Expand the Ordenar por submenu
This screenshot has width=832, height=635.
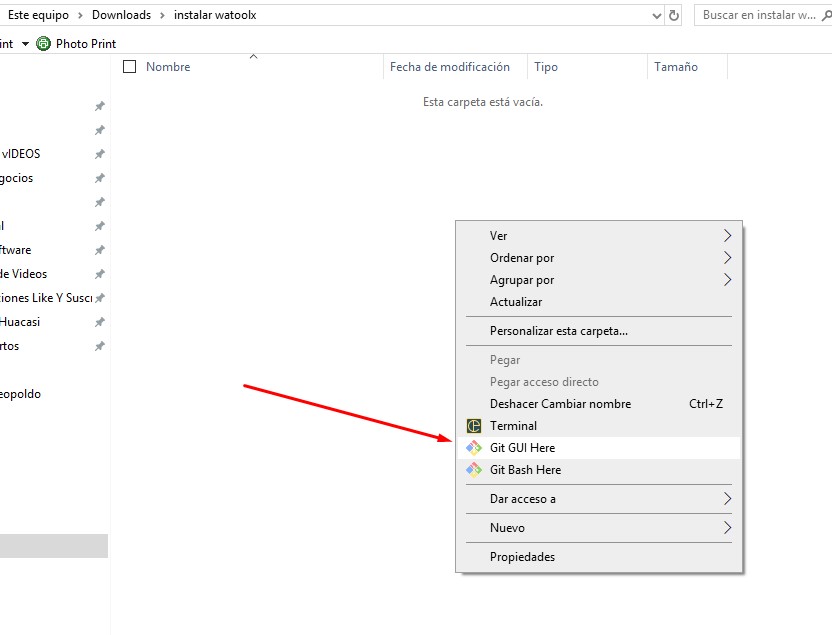tap(727, 258)
